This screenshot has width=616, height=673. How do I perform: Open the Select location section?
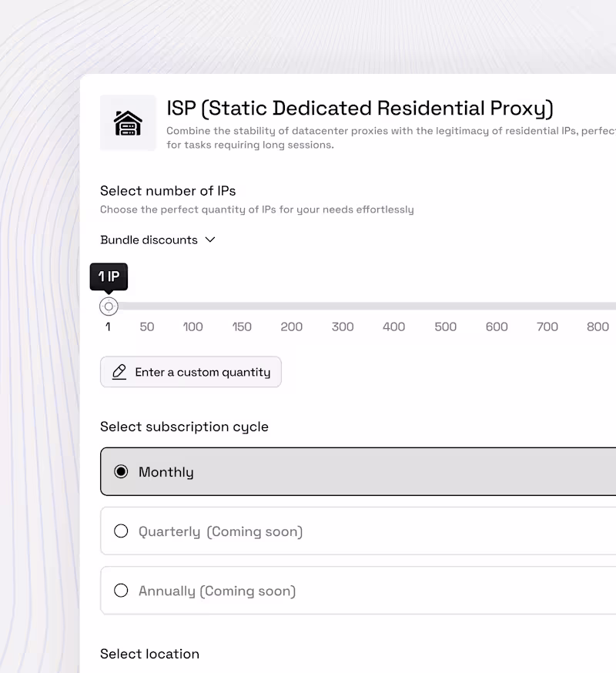[149, 654]
